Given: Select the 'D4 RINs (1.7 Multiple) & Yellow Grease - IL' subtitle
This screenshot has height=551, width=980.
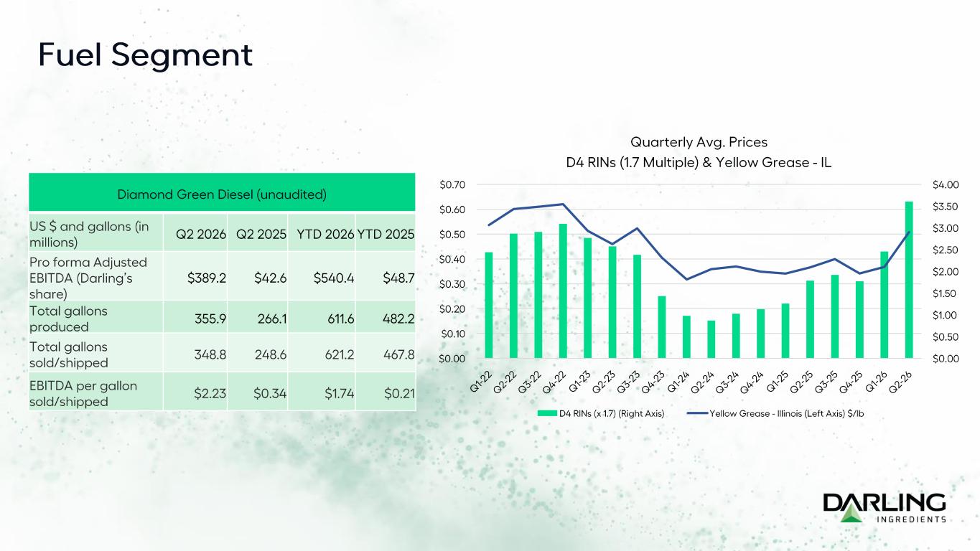Looking at the screenshot, I should pyautogui.click(x=699, y=163).
